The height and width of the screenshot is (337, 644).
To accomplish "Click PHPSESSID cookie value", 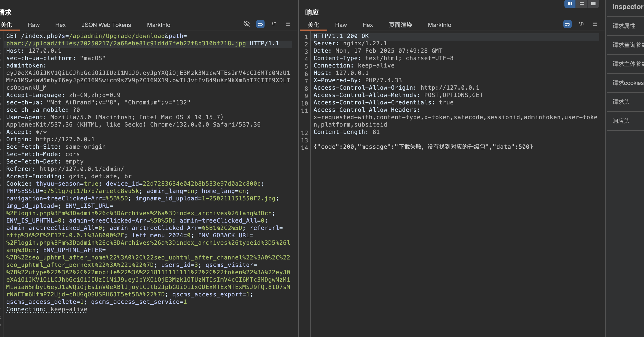I will coord(91,191).
